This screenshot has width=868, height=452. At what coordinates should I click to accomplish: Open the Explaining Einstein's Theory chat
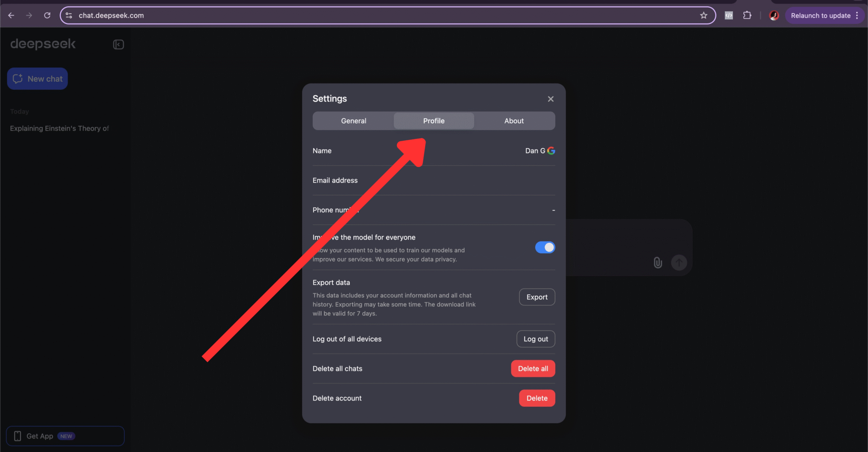[x=59, y=128]
